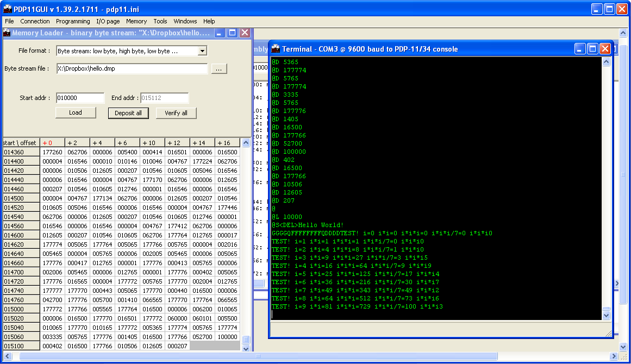Screen dimensions: 631x364
Task: Click the Memory Loader title bar icon
Action: coord(7,33)
